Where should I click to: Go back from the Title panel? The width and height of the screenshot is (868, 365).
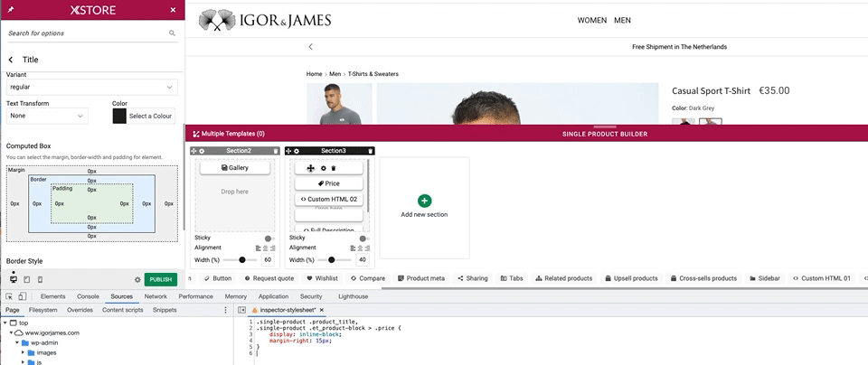[x=11, y=60]
